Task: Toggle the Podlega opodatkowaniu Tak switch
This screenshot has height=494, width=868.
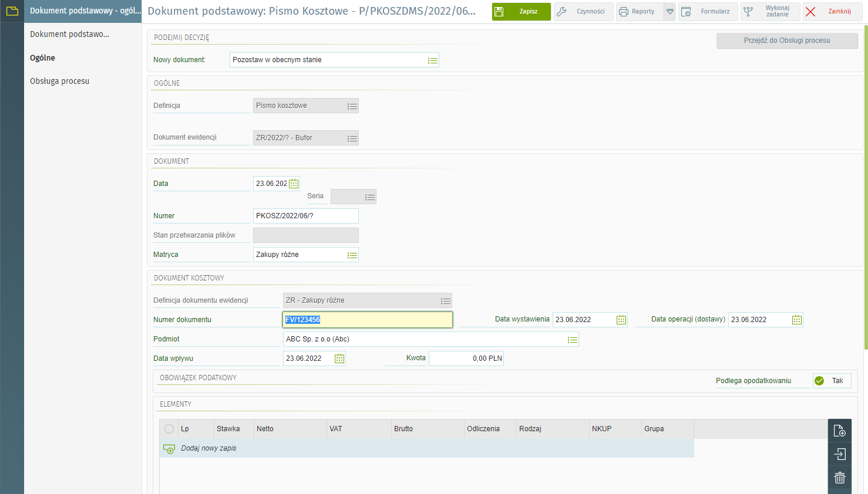Action: click(x=832, y=381)
